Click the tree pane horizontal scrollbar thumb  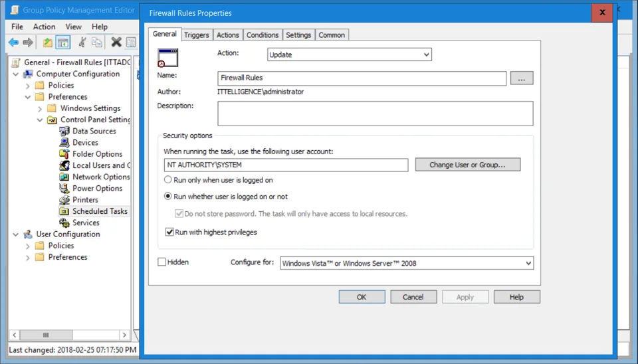click(x=46, y=335)
